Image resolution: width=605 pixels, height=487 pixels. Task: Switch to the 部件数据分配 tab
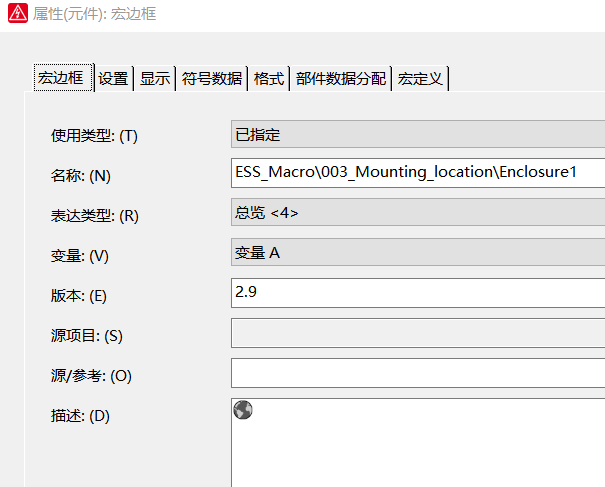[341, 79]
